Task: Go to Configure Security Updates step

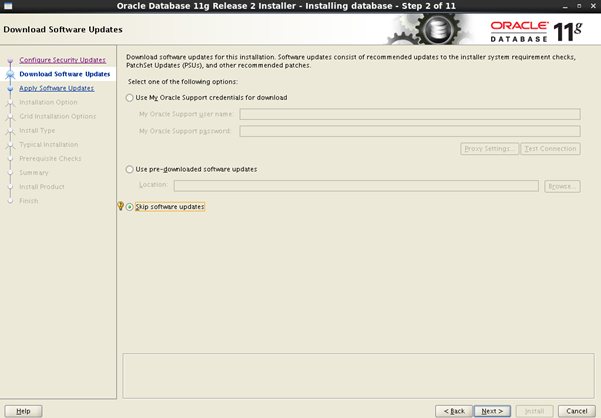Action: click(62, 60)
